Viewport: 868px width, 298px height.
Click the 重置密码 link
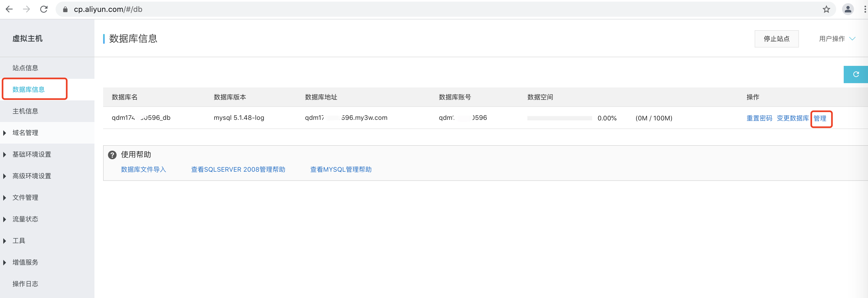point(759,118)
